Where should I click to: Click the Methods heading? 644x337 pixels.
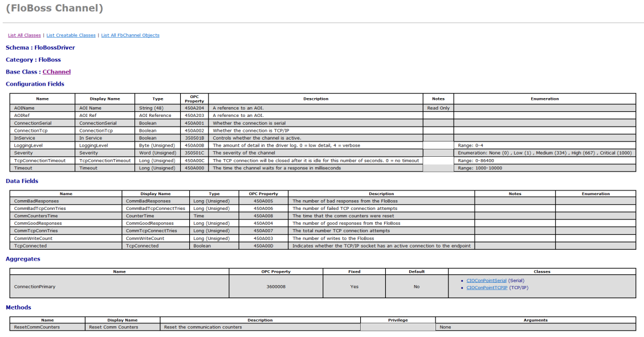(18, 307)
